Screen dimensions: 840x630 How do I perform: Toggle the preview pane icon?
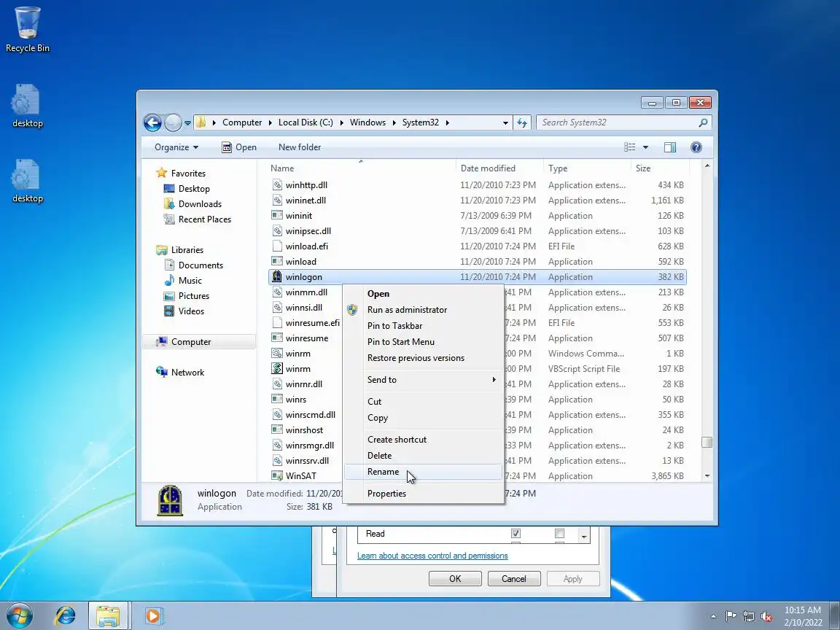point(669,147)
